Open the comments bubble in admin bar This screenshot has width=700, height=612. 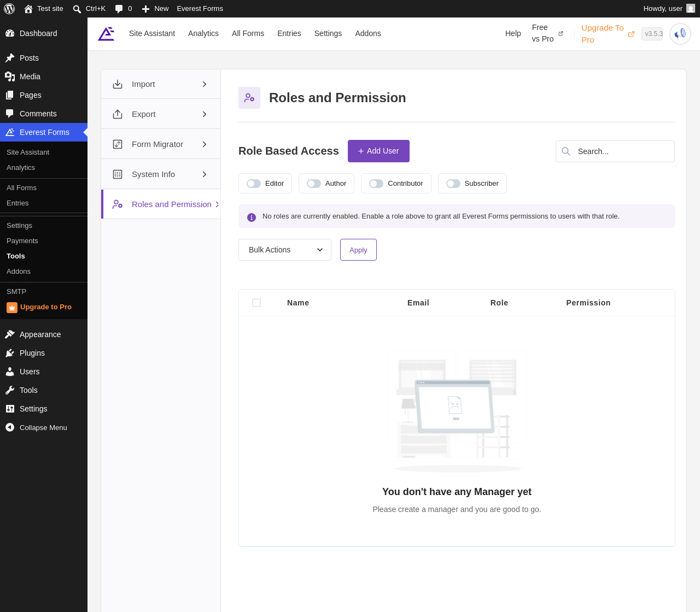pos(124,9)
